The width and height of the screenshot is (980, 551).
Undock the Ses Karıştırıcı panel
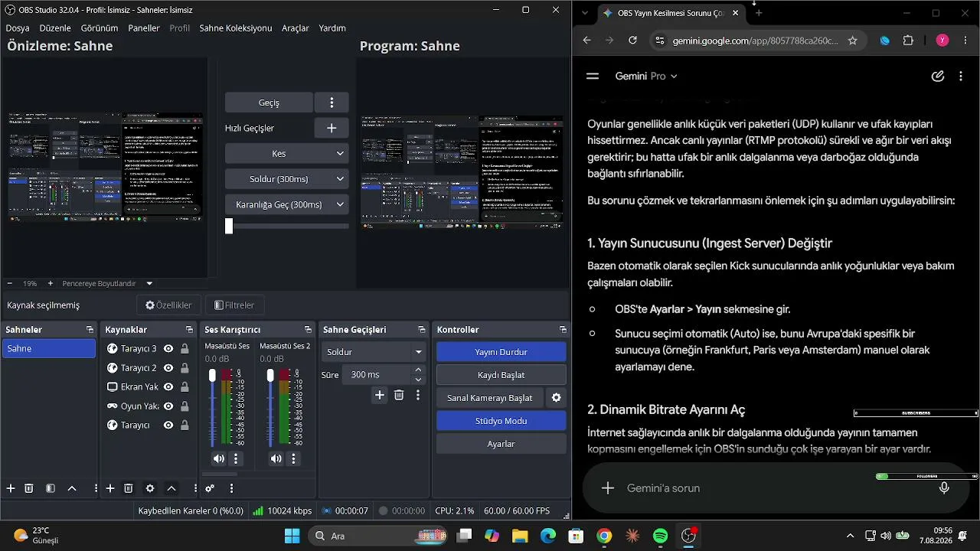(x=308, y=330)
